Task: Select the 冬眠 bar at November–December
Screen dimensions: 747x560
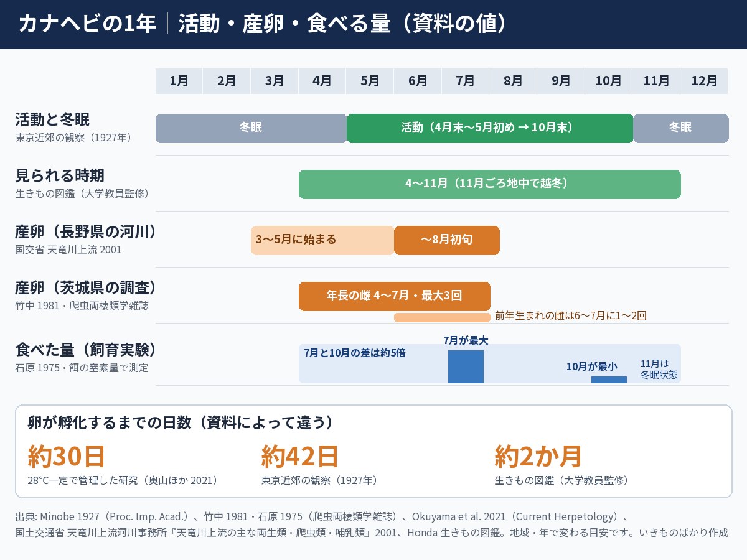Action: pos(680,128)
